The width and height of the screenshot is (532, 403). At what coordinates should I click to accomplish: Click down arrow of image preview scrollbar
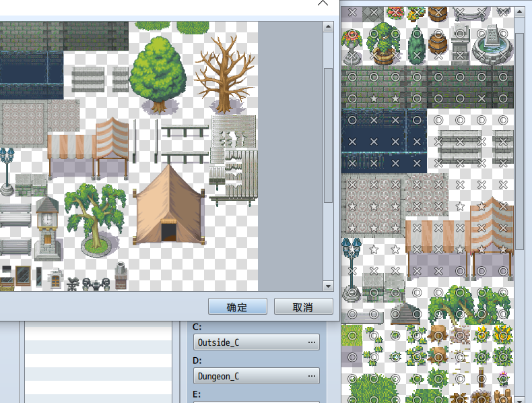click(328, 286)
